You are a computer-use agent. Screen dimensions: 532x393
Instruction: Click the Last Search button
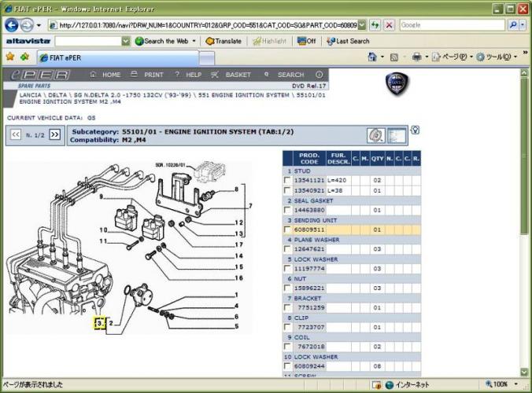tap(348, 41)
